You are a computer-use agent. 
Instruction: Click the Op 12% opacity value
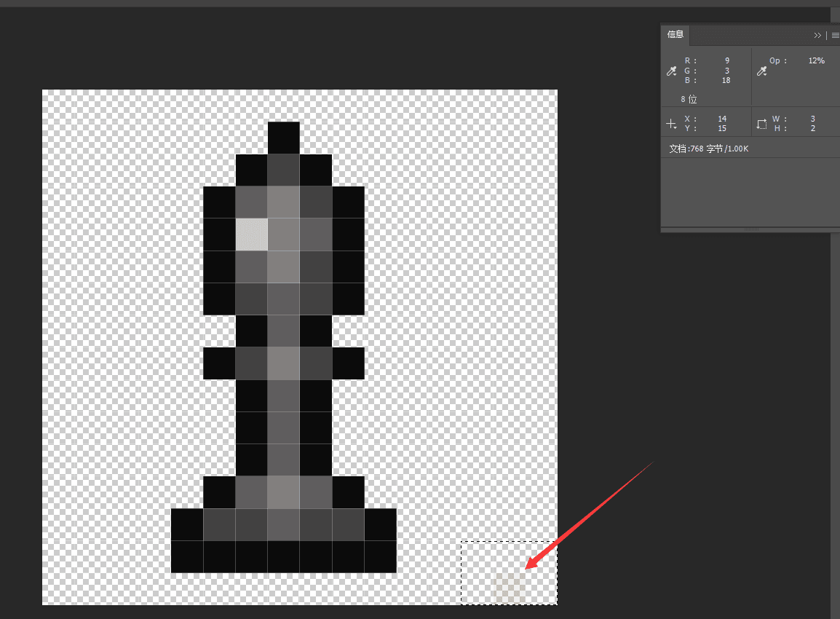click(816, 61)
